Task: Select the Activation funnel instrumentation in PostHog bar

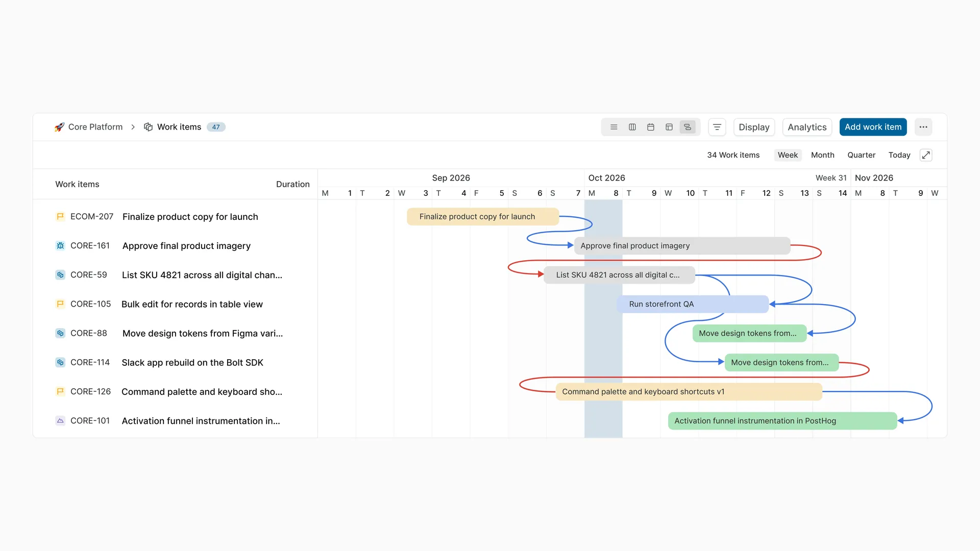Action: point(782,421)
